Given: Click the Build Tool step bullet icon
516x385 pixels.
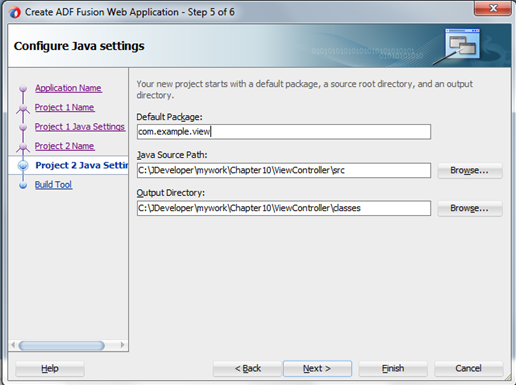Looking at the screenshot, I should pyautogui.click(x=23, y=185).
